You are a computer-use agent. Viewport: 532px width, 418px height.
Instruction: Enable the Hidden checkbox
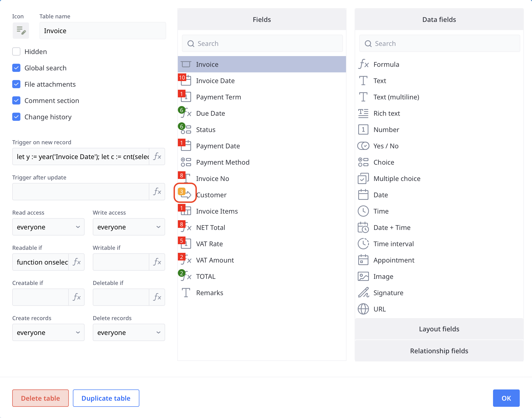16,52
